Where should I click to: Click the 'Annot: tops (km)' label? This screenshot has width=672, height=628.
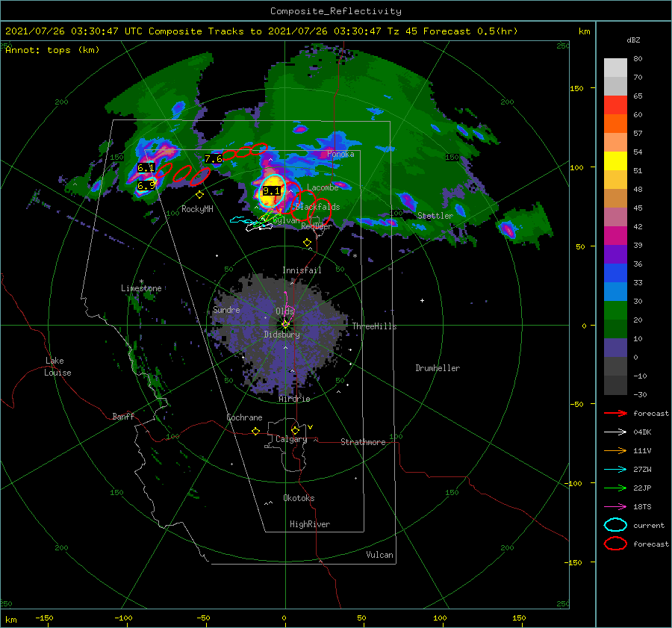click(x=52, y=50)
